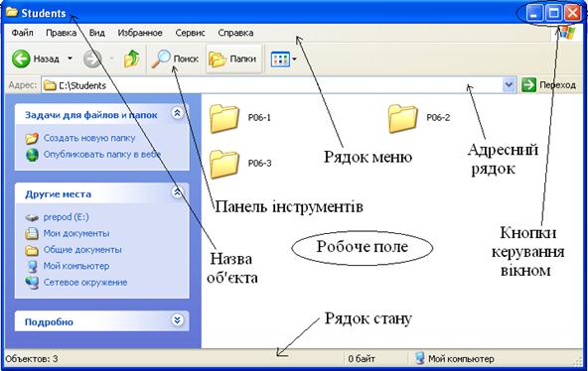Close the Students window
Viewport: 588px width, 371px height.
point(573,13)
